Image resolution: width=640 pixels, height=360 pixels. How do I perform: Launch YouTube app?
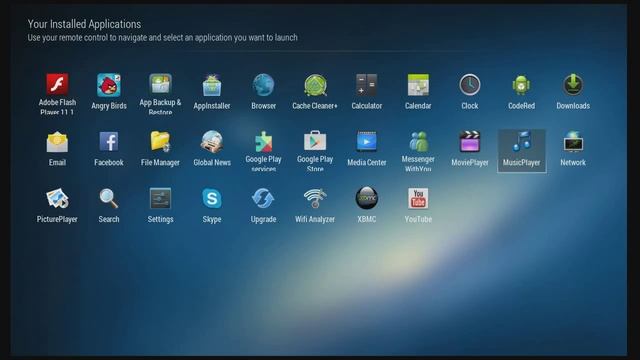418,206
